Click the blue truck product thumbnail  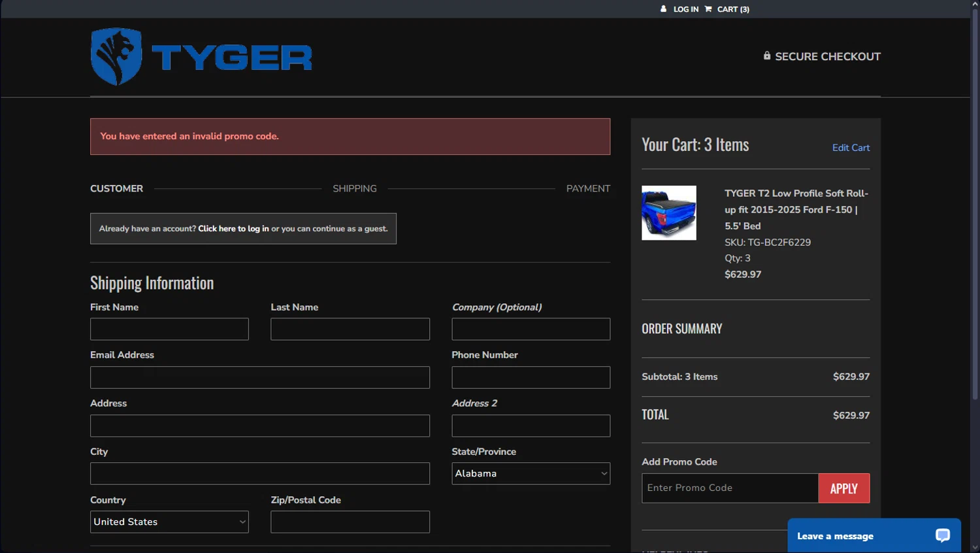pos(669,213)
